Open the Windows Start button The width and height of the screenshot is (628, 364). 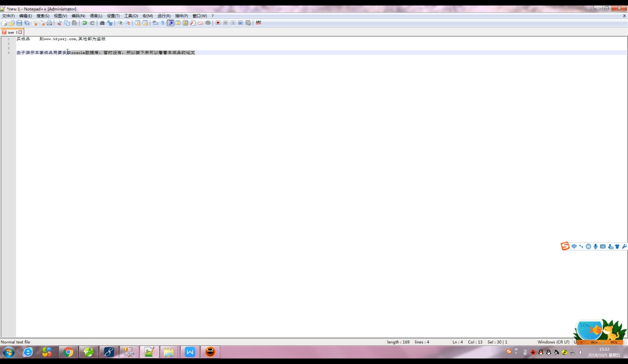[9, 352]
